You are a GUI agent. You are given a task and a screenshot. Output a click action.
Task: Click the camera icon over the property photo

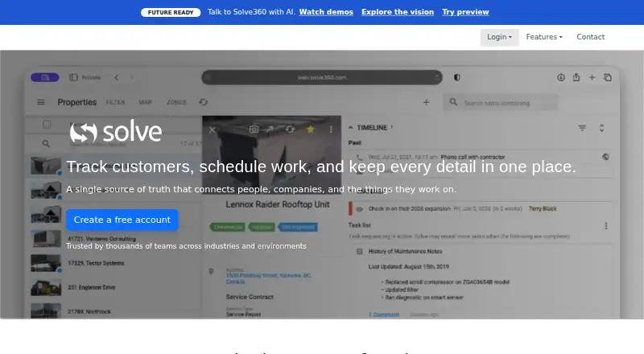(254, 130)
